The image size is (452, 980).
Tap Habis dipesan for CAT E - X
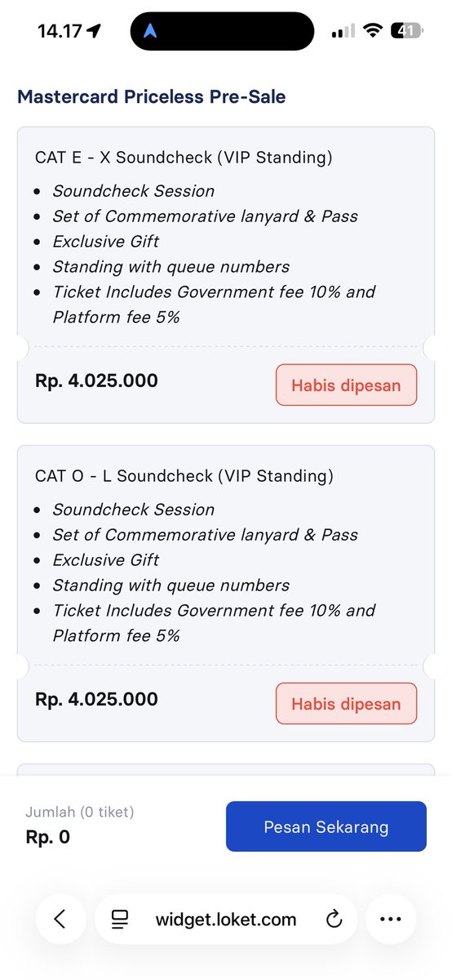(346, 385)
